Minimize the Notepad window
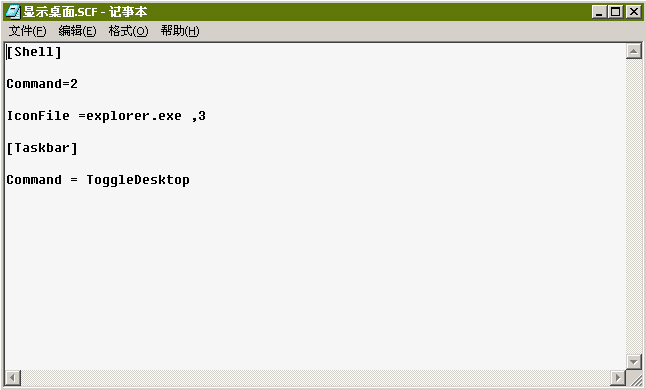 point(599,12)
